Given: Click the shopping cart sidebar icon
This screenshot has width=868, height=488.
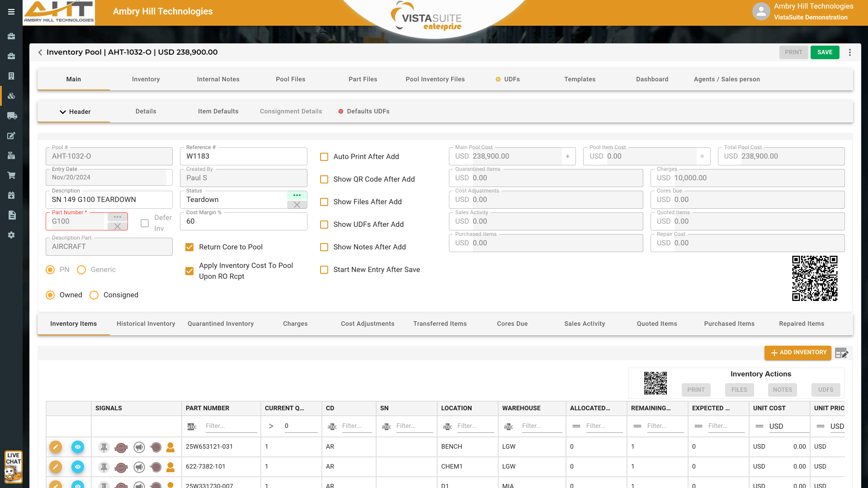Looking at the screenshot, I should coord(11,175).
